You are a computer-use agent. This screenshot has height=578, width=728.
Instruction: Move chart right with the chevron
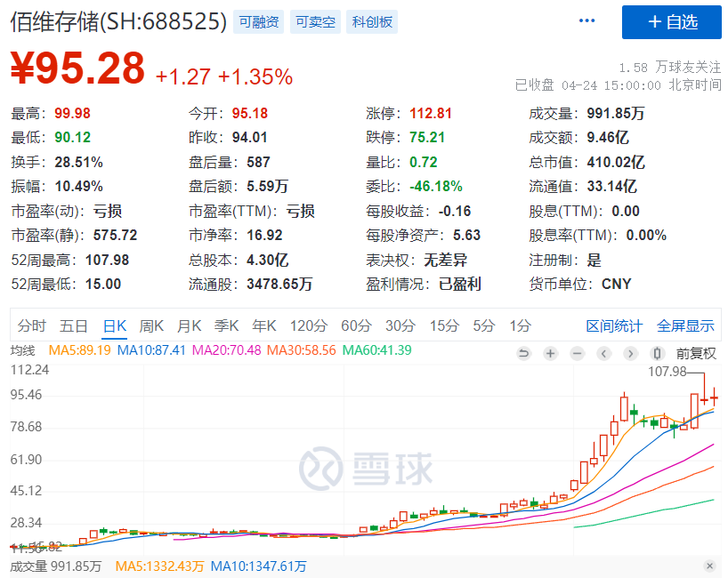click(x=630, y=354)
